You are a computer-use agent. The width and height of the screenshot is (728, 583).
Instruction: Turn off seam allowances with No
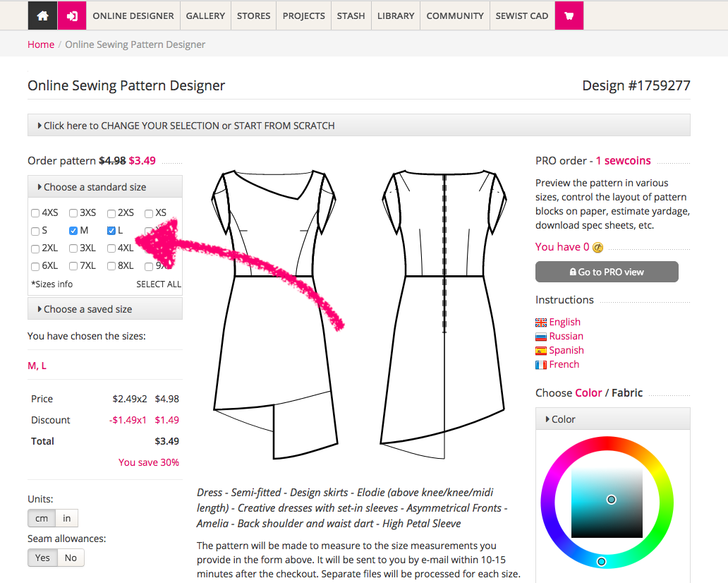(71, 558)
